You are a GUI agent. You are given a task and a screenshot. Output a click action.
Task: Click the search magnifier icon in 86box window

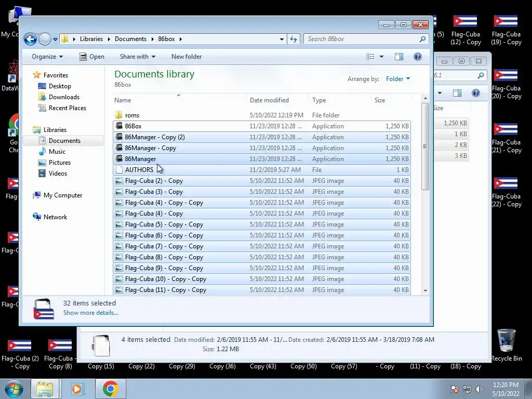point(422,39)
